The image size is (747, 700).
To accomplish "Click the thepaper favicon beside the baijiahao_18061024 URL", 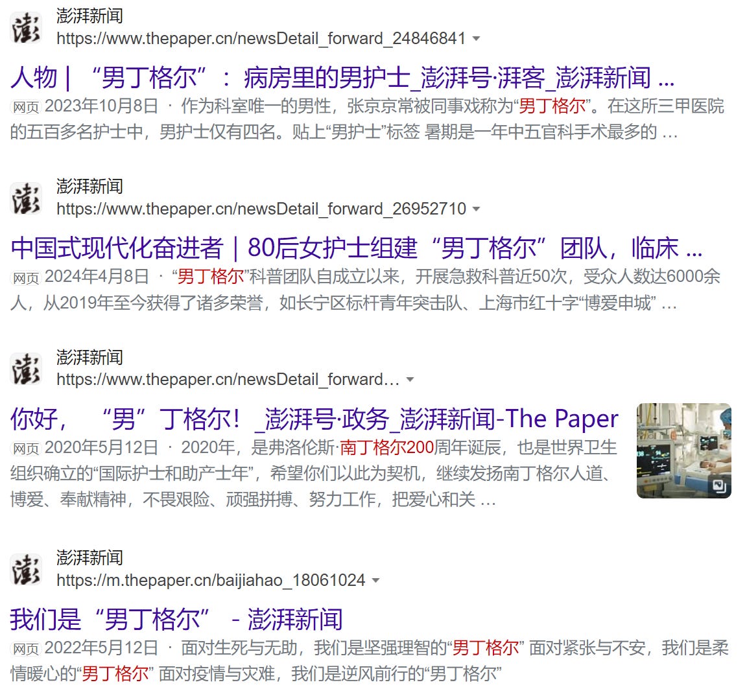I will click(x=26, y=570).
